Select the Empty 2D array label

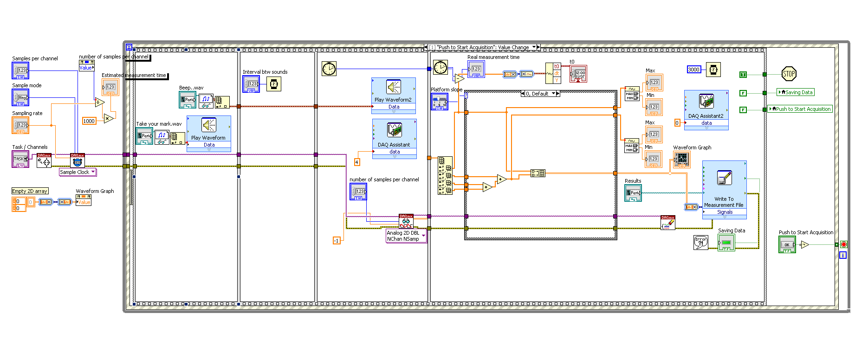(30, 191)
